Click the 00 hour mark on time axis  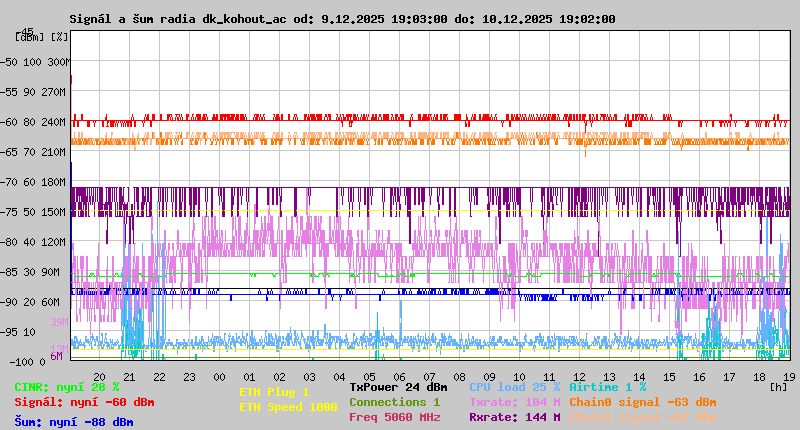click(x=219, y=377)
